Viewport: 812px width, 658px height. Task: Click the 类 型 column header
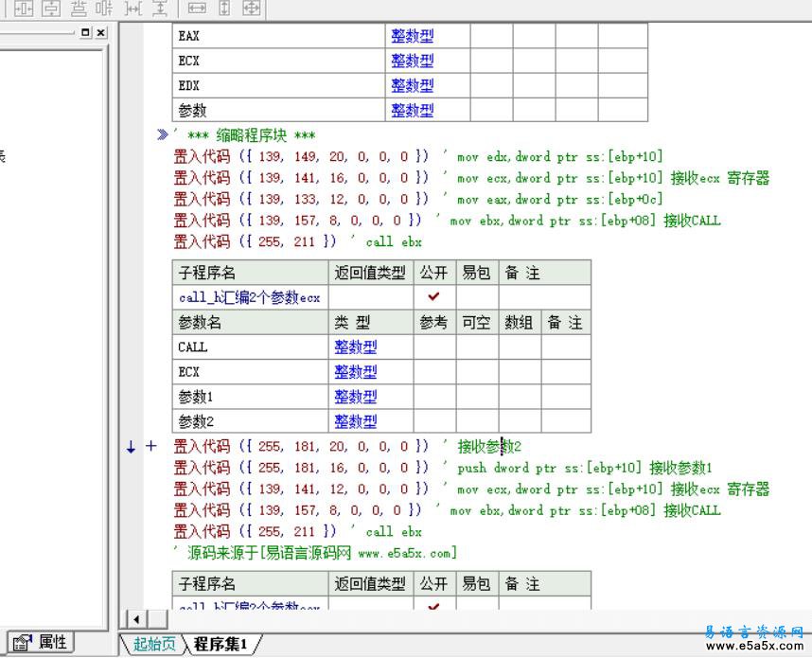(371, 322)
